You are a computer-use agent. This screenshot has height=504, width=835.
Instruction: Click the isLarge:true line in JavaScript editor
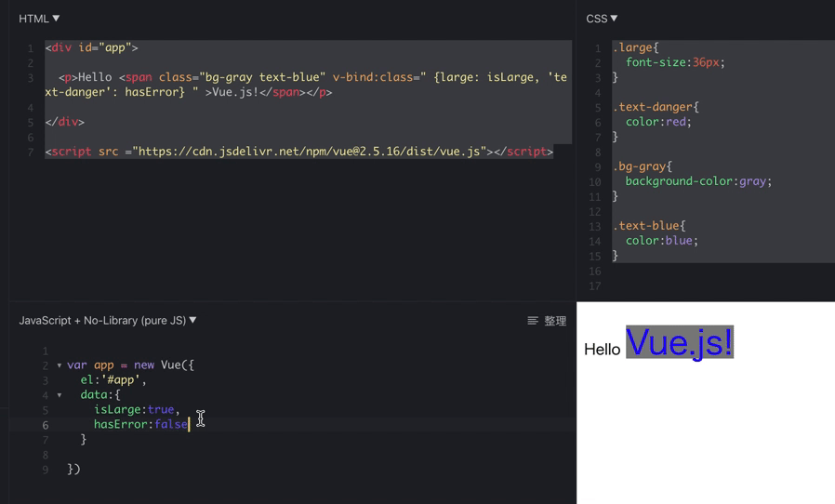tap(137, 409)
